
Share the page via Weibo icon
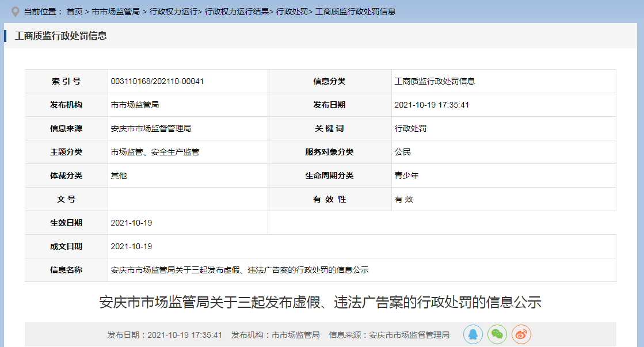pyautogui.click(x=521, y=335)
